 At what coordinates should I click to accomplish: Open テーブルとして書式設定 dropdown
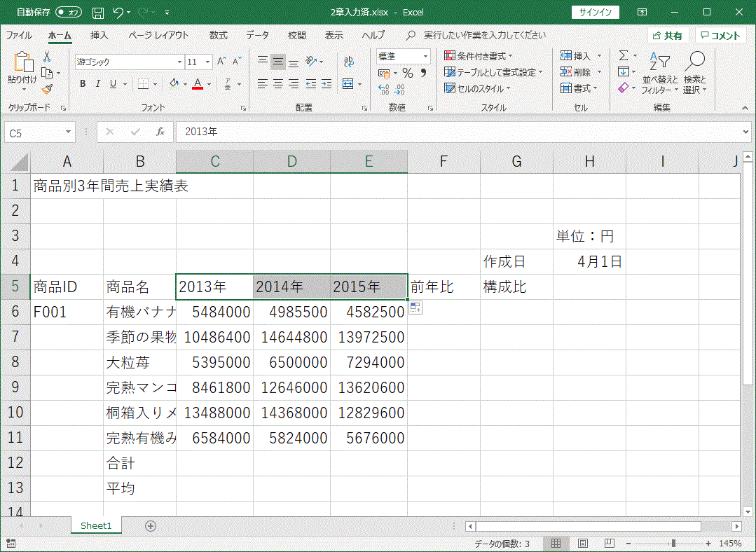(493, 72)
